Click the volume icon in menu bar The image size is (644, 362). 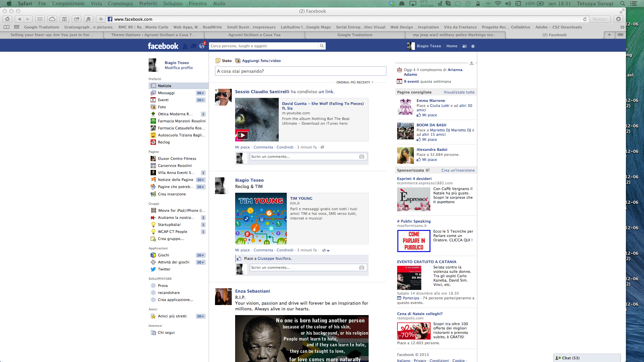[508, 4]
